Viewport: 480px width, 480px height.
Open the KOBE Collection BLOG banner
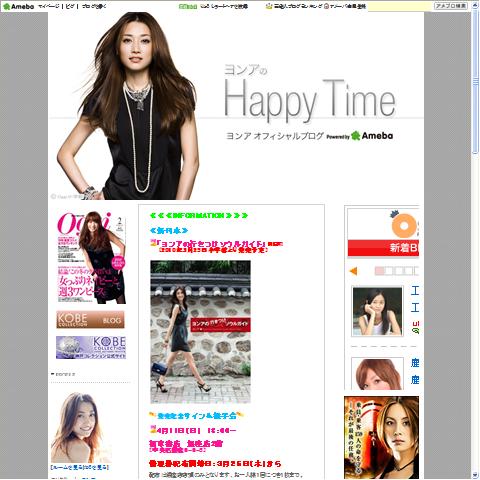[x=90, y=320]
